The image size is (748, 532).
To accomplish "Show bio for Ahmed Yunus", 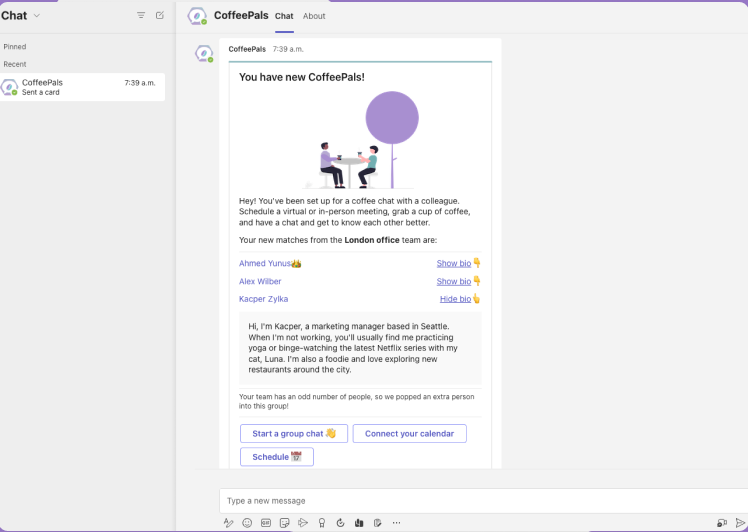I will click(454, 263).
